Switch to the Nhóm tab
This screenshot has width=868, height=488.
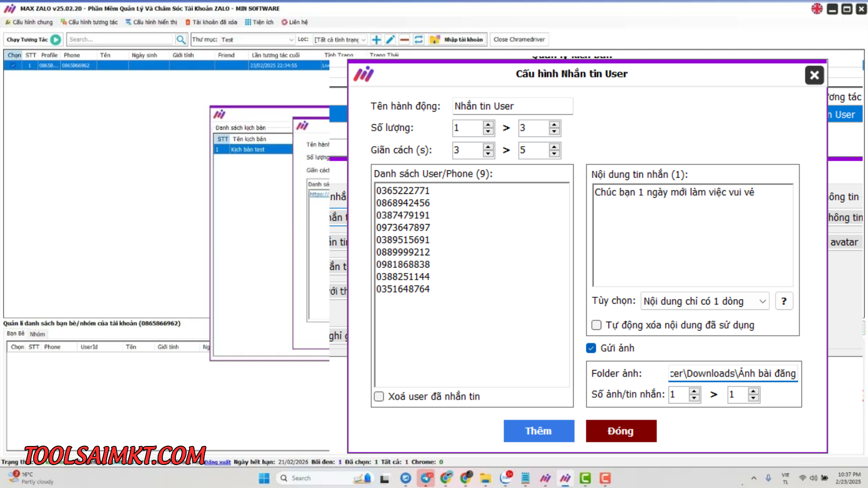pyautogui.click(x=38, y=334)
